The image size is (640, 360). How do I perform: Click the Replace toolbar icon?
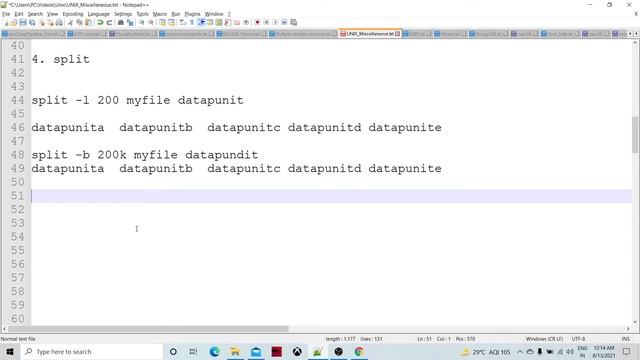[130, 22]
